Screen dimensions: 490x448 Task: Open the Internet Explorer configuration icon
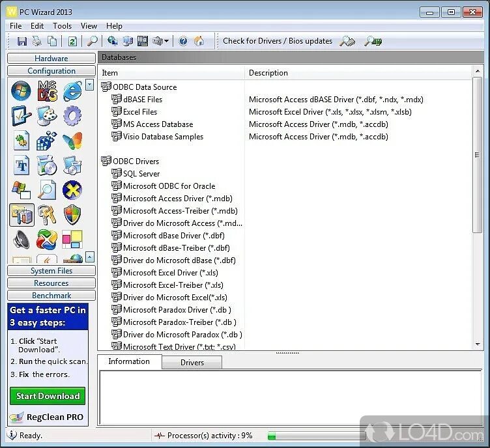click(x=72, y=91)
